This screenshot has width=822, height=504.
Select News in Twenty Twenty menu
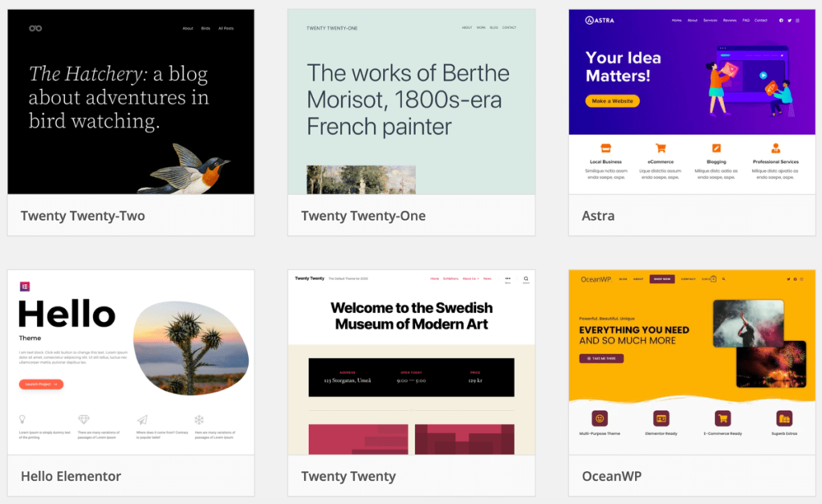tap(487, 278)
